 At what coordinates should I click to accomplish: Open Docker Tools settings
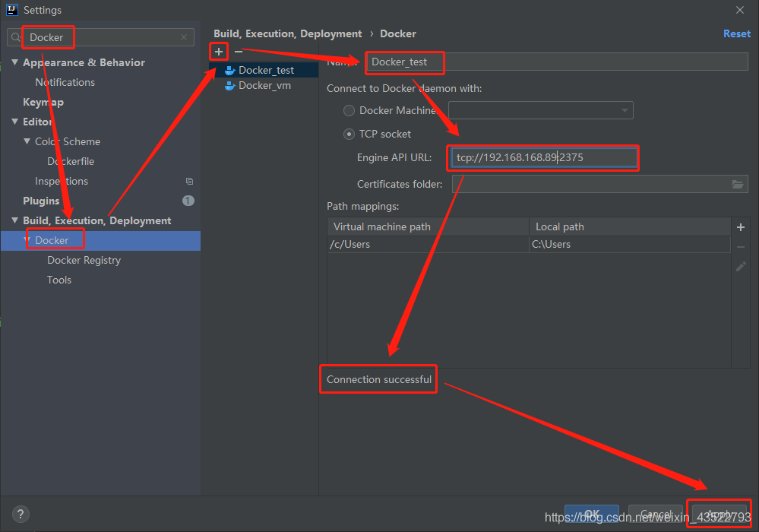59,280
